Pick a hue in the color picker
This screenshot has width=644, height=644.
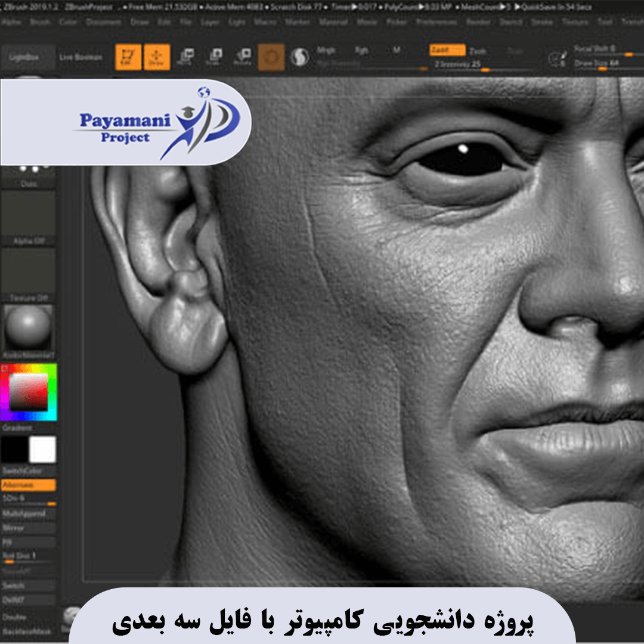(52, 392)
